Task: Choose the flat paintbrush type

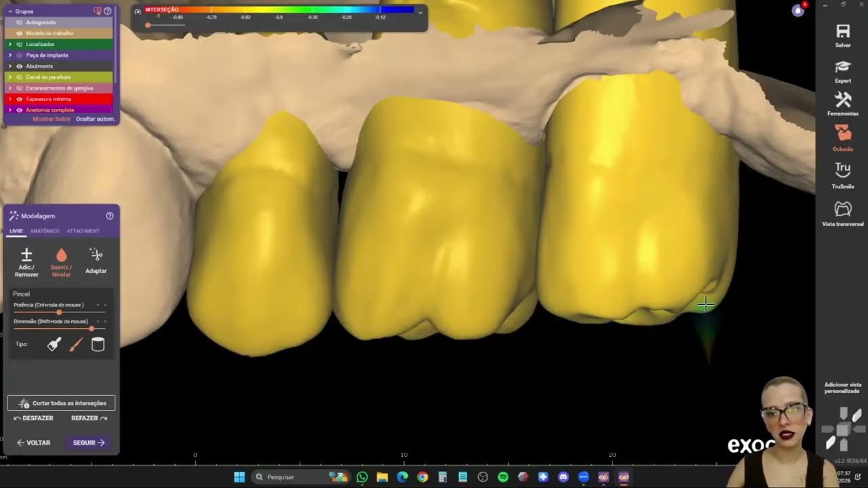Action: pyautogui.click(x=54, y=344)
